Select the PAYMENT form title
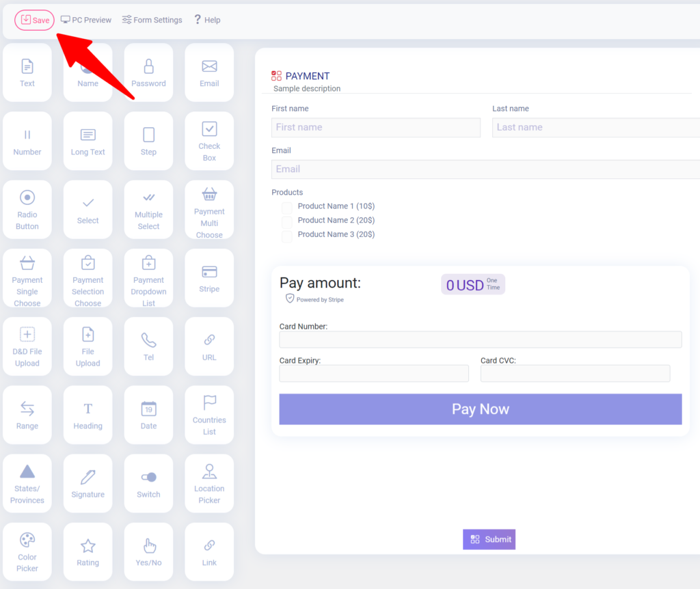700x589 pixels. click(x=308, y=77)
